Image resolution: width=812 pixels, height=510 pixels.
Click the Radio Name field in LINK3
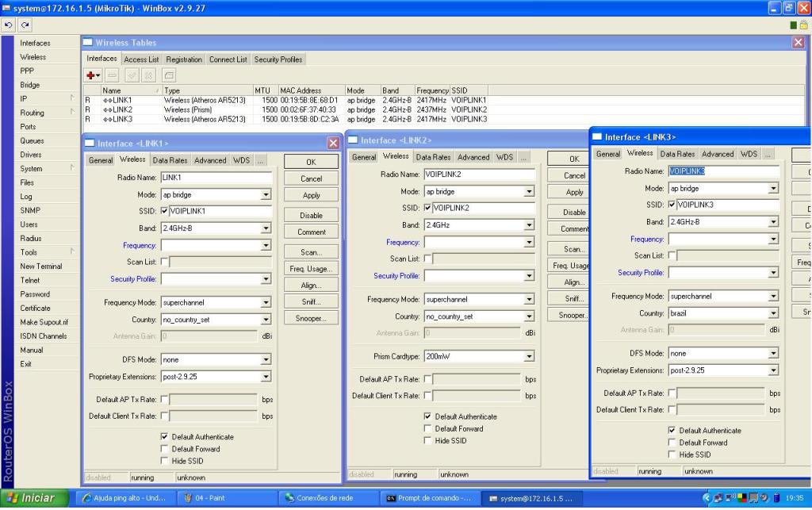(723, 171)
